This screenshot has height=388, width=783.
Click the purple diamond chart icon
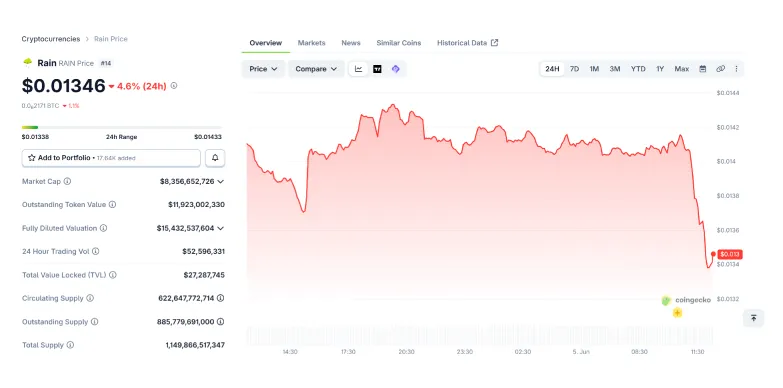point(395,69)
